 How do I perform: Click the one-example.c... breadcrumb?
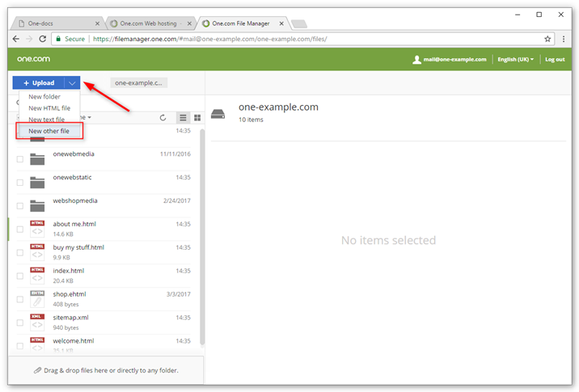click(x=138, y=83)
